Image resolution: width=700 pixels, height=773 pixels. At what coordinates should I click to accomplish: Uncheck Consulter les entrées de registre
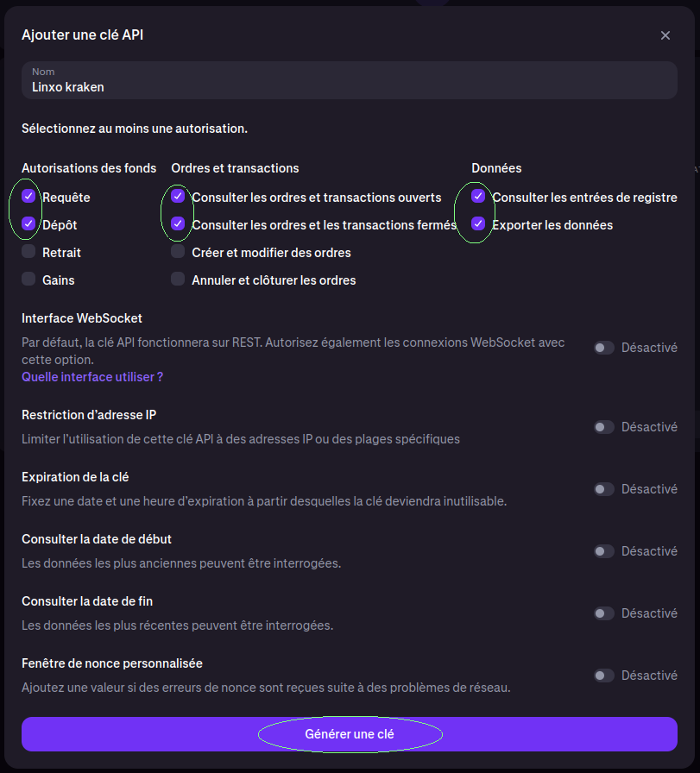(478, 196)
